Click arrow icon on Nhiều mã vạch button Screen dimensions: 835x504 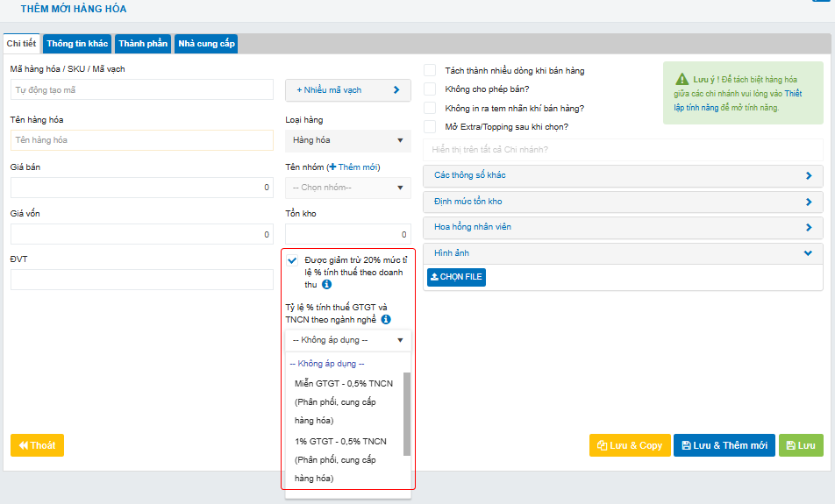pos(396,89)
